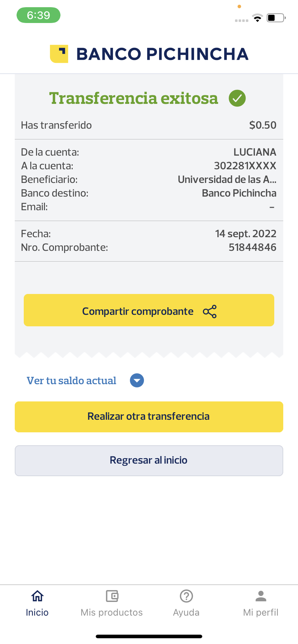Tap the receipt number 51844846
Viewport: 298px width, 644px height.
coord(252,247)
